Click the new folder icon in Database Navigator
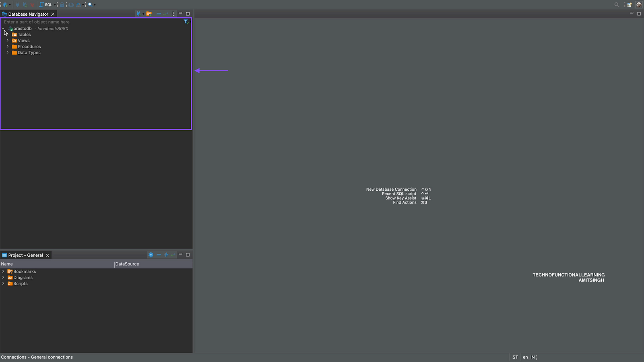The height and width of the screenshot is (362, 644). click(x=149, y=14)
